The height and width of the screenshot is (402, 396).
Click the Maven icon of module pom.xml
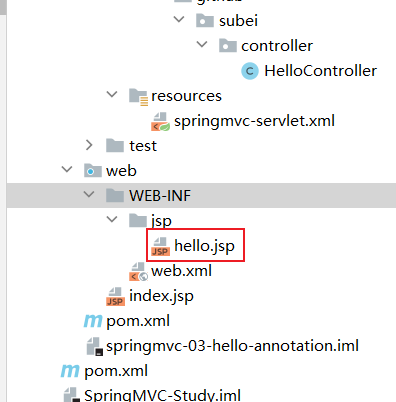click(92, 321)
